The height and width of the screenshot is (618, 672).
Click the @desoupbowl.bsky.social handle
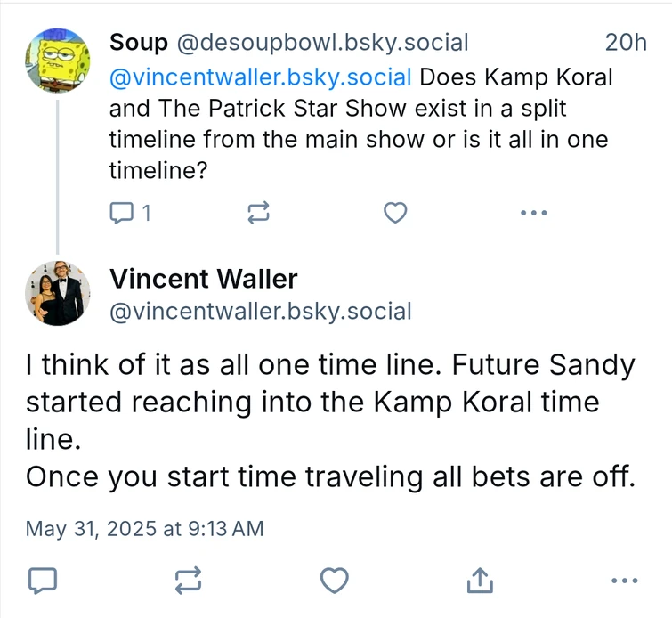320,42
